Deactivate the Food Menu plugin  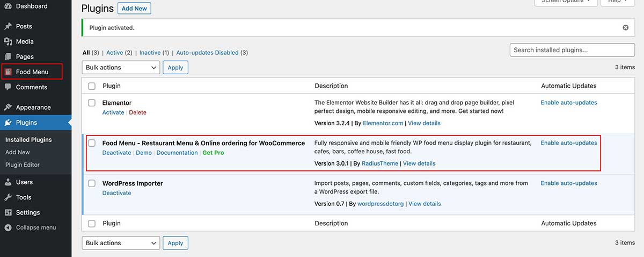(116, 153)
